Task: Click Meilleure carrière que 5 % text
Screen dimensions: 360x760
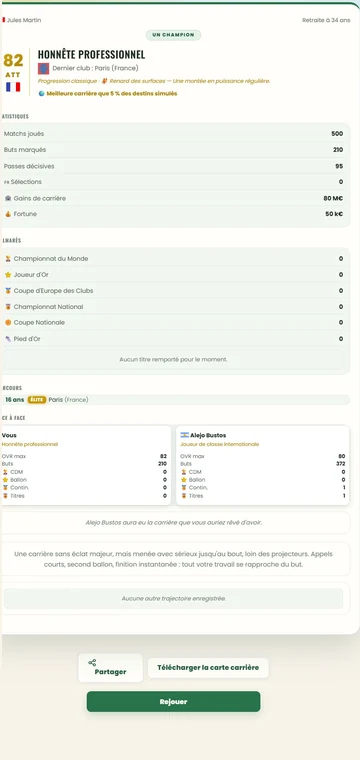Action: [112, 94]
